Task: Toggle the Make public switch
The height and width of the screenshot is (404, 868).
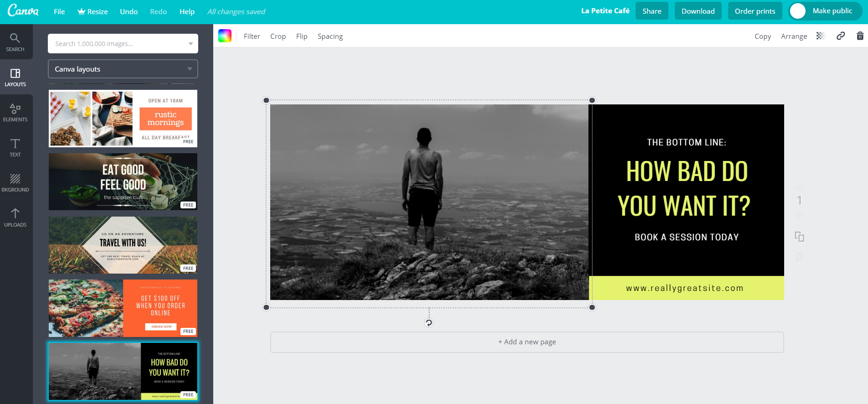Action: point(798,11)
